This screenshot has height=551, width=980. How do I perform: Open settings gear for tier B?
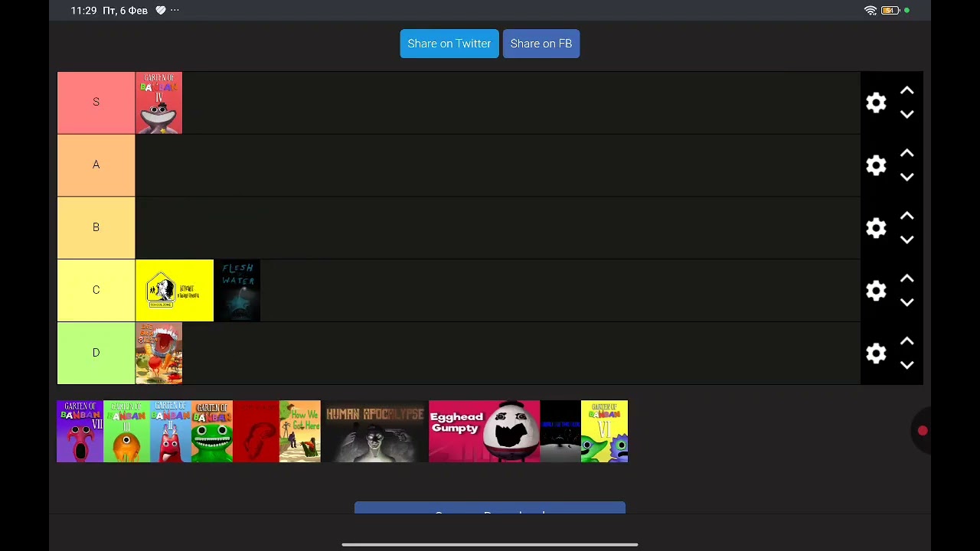pos(876,228)
